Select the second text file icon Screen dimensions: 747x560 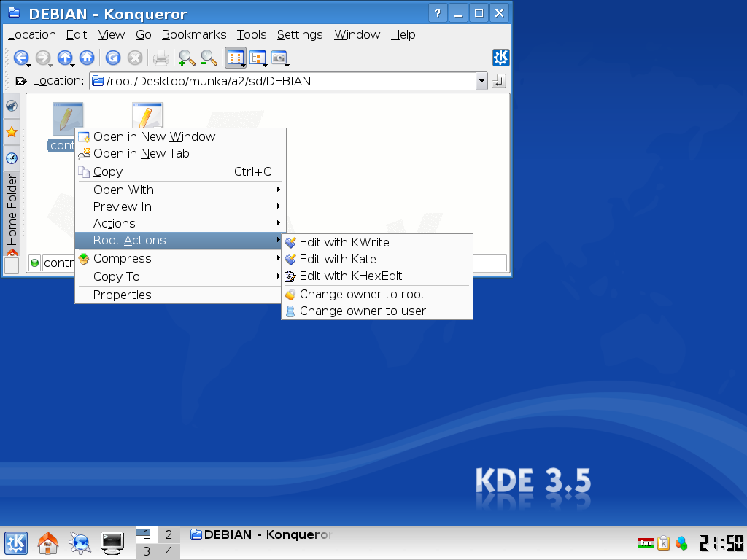(x=147, y=116)
